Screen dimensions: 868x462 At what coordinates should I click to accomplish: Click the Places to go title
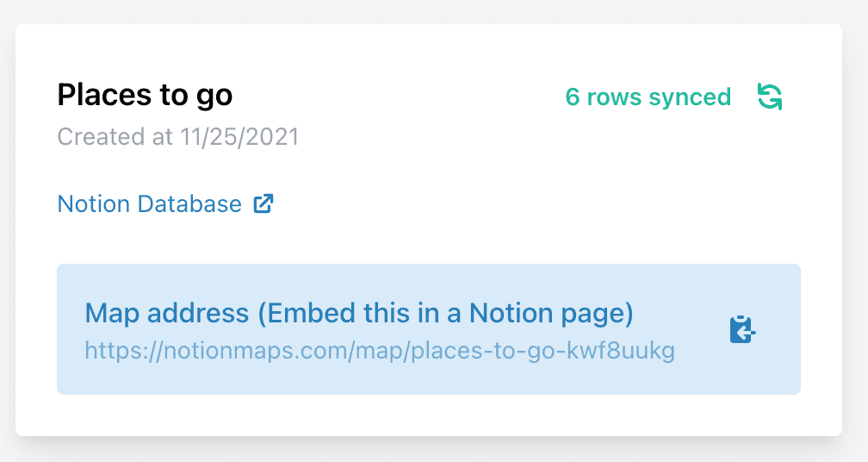tap(145, 95)
